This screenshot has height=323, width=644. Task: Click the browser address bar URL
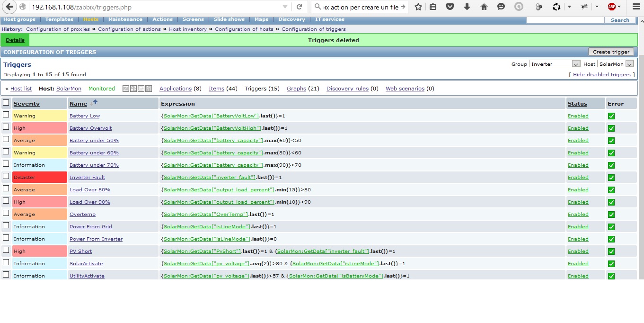81,7
